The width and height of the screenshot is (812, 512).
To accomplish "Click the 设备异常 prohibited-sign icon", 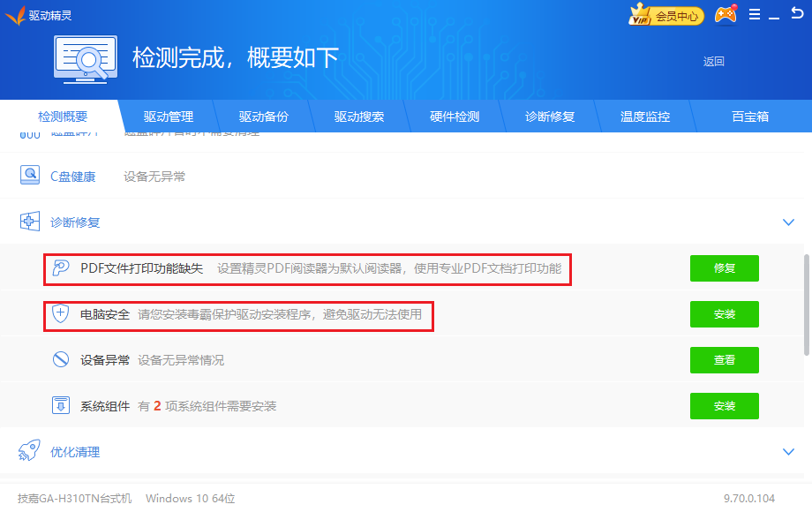I will [x=61, y=360].
